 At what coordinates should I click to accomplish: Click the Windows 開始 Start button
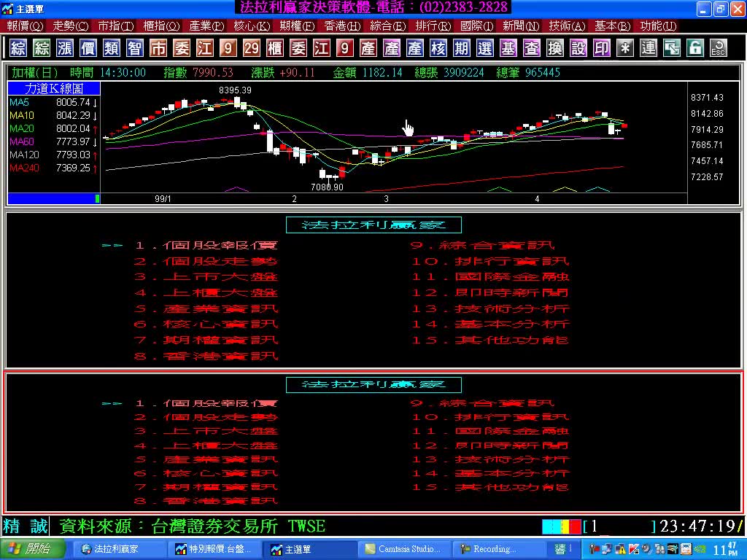32,549
